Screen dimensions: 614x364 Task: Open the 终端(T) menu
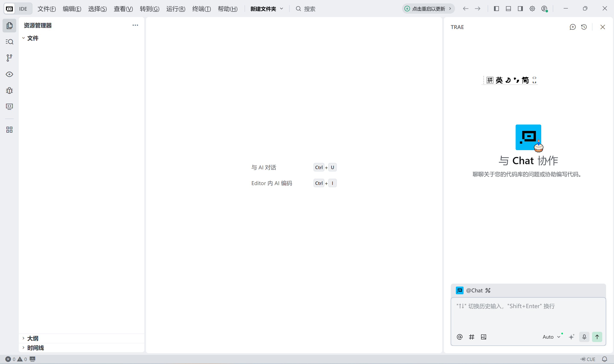pyautogui.click(x=201, y=9)
